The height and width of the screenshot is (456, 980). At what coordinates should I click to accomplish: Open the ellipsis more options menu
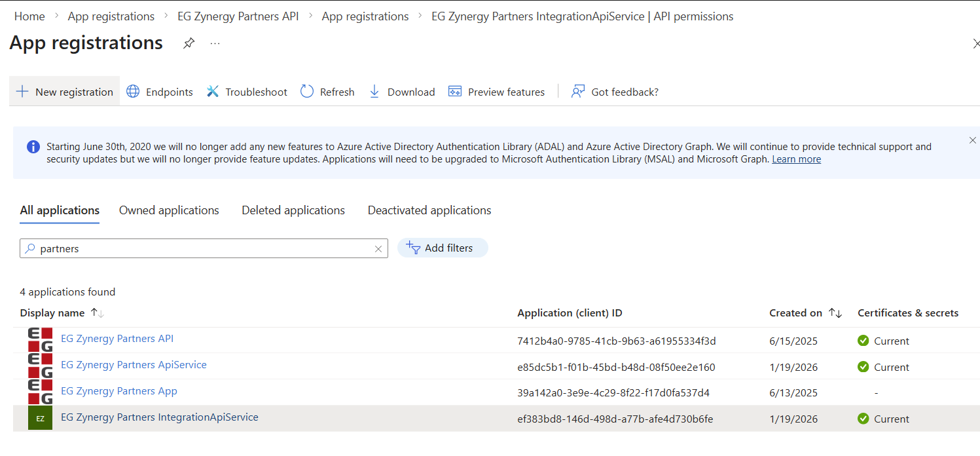pyautogui.click(x=215, y=43)
